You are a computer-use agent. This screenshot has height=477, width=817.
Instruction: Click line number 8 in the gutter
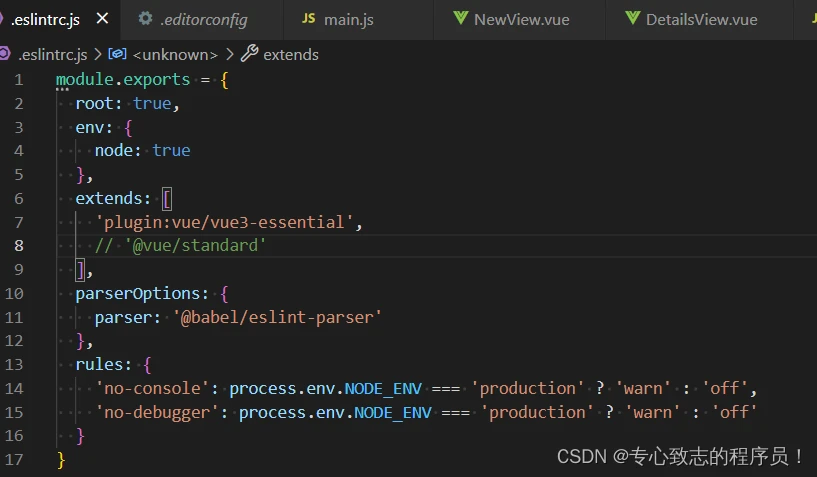point(19,245)
